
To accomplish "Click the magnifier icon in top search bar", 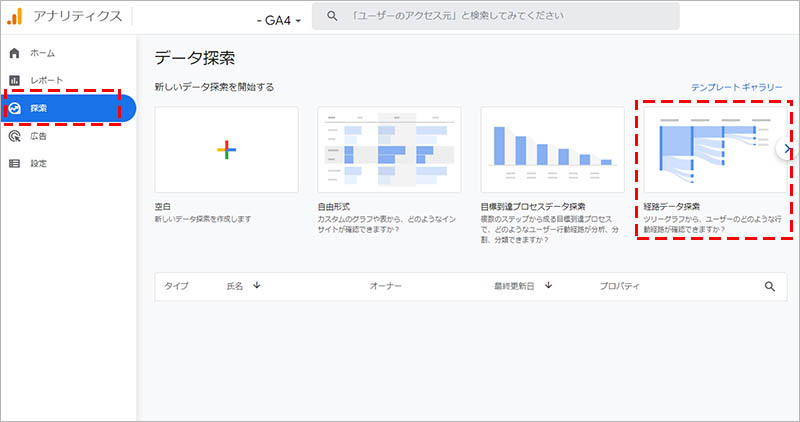I will (331, 16).
